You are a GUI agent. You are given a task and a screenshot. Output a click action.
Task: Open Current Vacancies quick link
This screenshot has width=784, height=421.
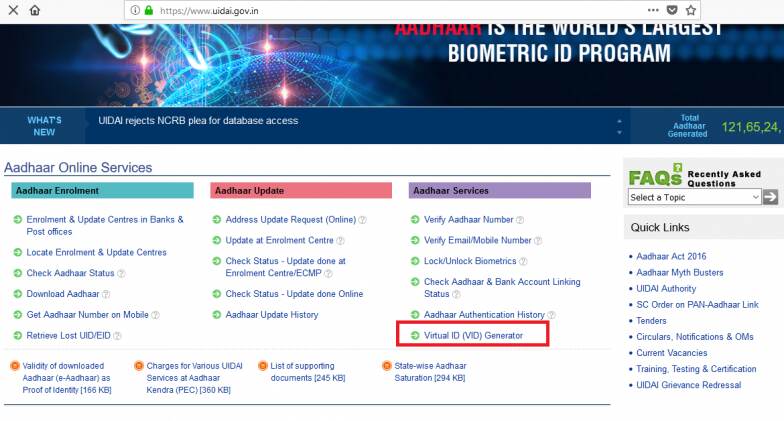pyautogui.click(x=672, y=352)
